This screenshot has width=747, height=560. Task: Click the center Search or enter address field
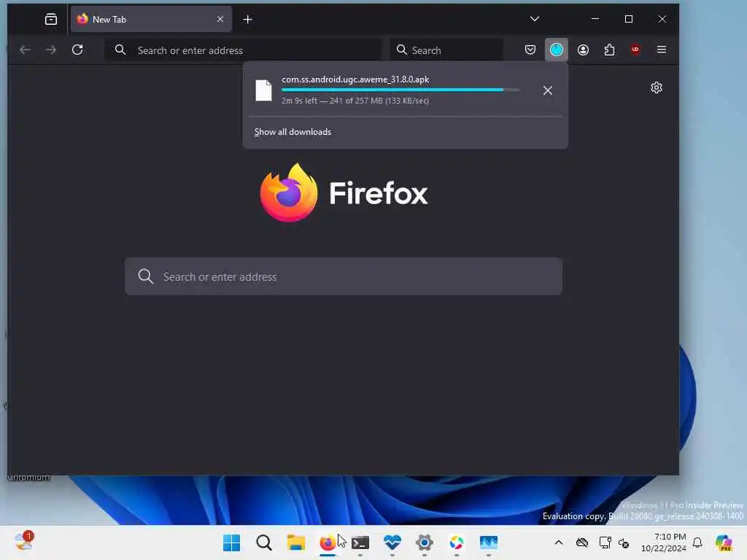344,276
